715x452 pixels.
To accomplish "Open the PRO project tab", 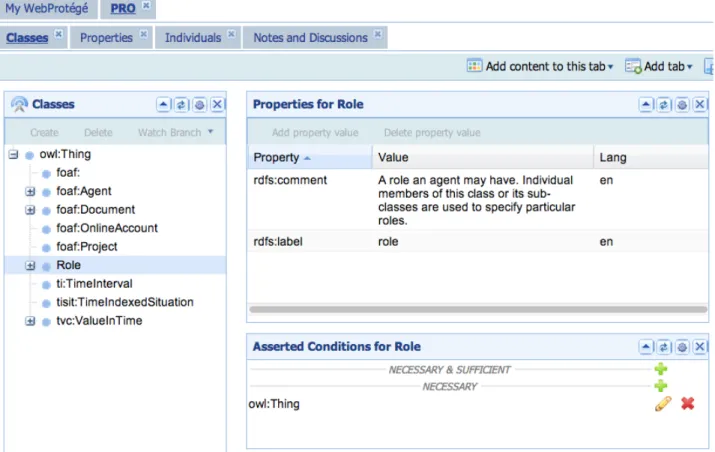I will (x=123, y=8).
